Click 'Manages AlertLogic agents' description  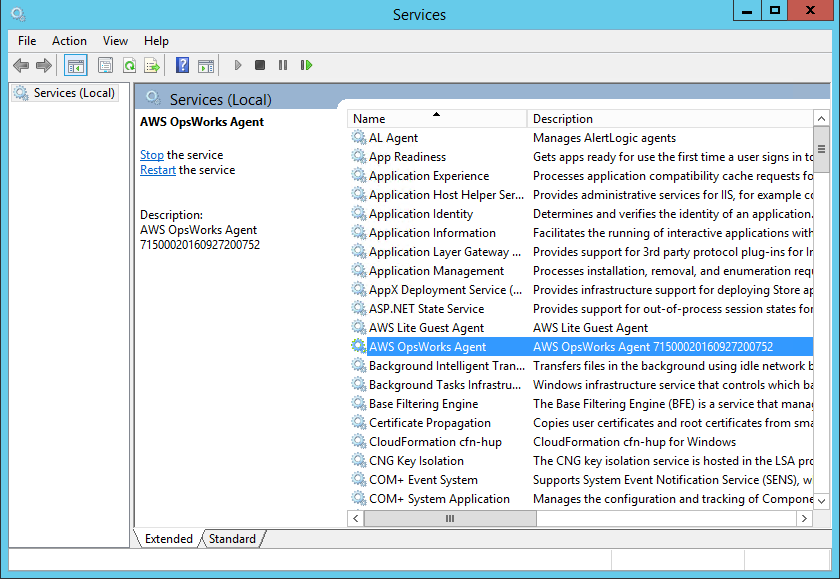pos(604,138)
